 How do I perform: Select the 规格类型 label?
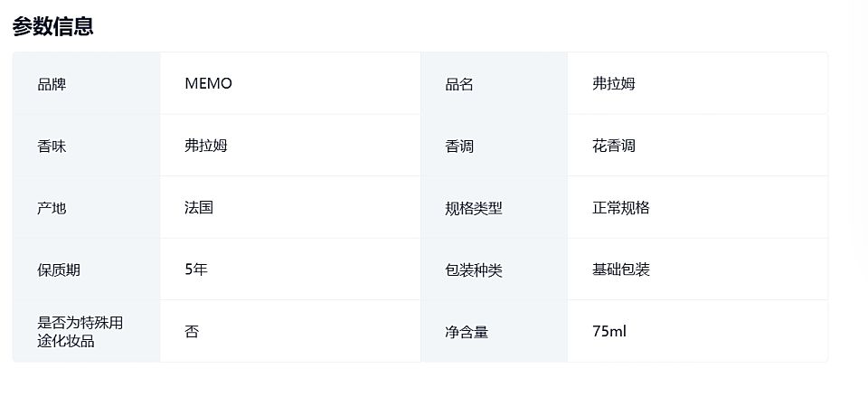(x=473, y=208)
